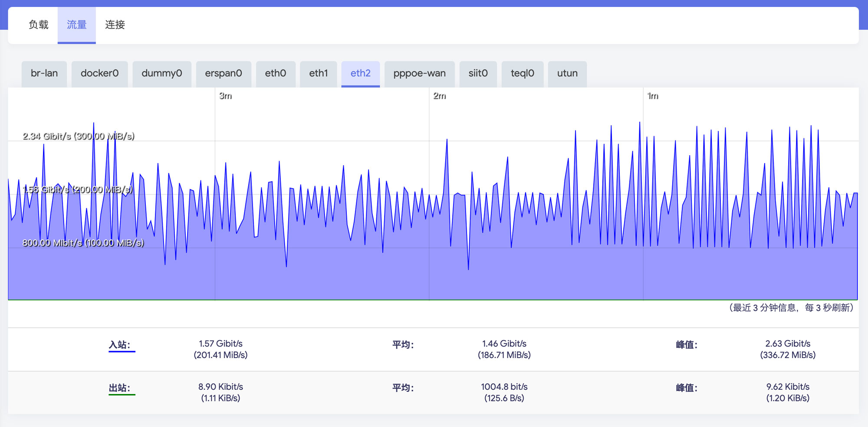Image resolution: width=868 pixels, height=427 pixels.
Task: Click the inbound peak value 2.63 Gibit/s
Action: tap(787, 344)
